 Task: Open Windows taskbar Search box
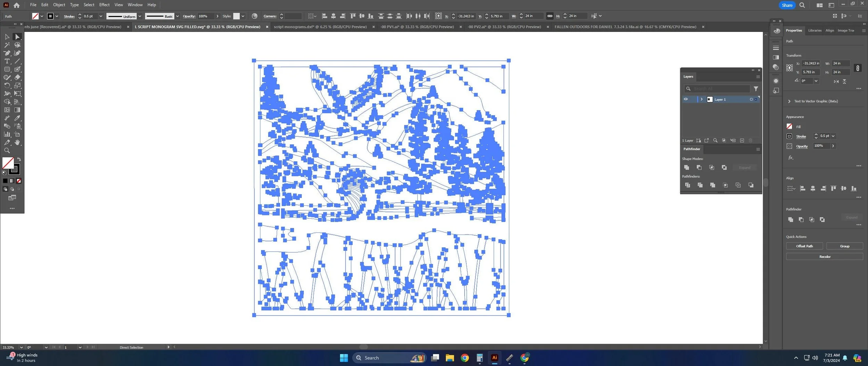[389, 358]
